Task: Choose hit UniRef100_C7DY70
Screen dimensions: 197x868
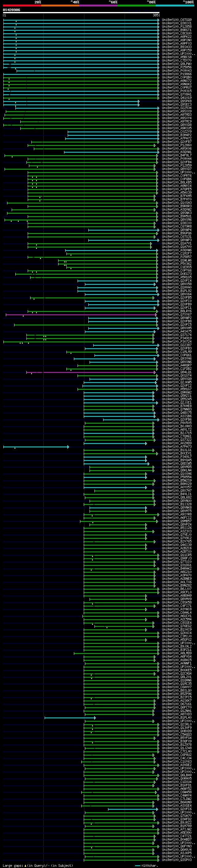Action: click(177, 60)
